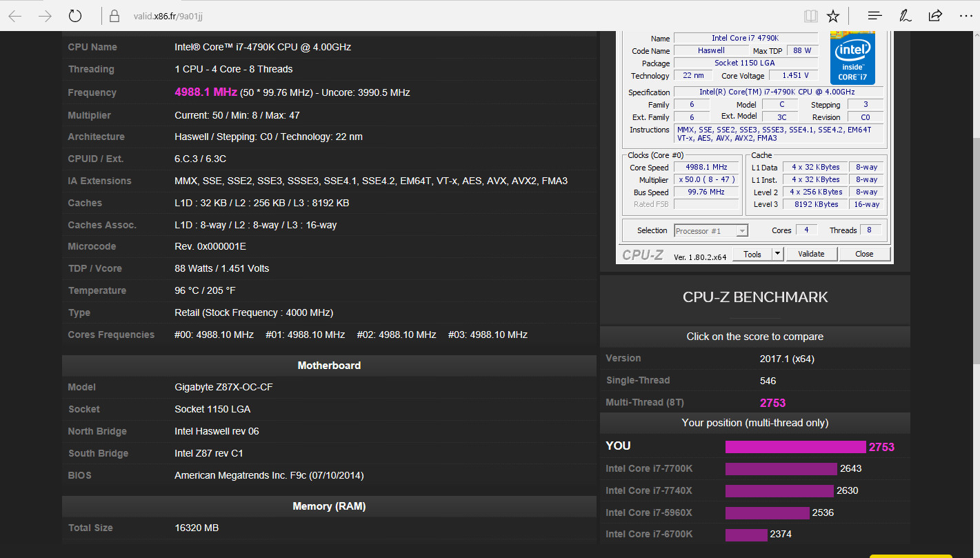The height and width of the screenshot is (558, 980).
Task: Click Core Voltage field "1.451 V" in CPU-Z
Action: [794, 76]
